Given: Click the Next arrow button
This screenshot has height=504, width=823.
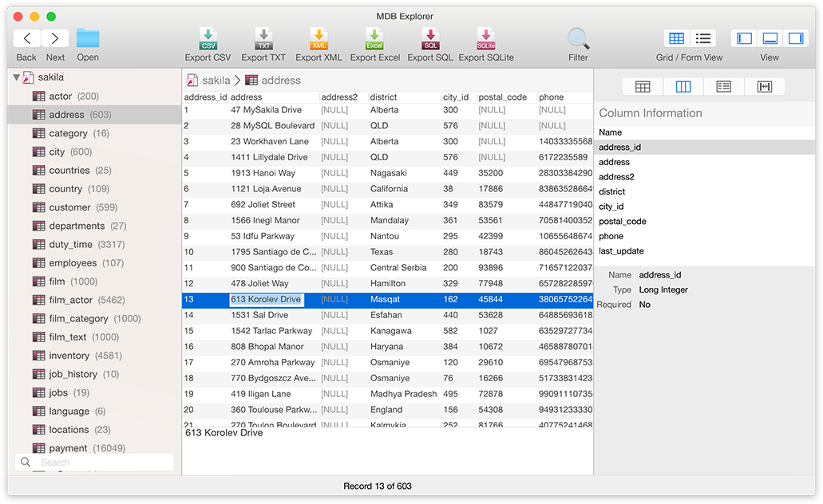Looking at the screenshot, I should (54, 38).
